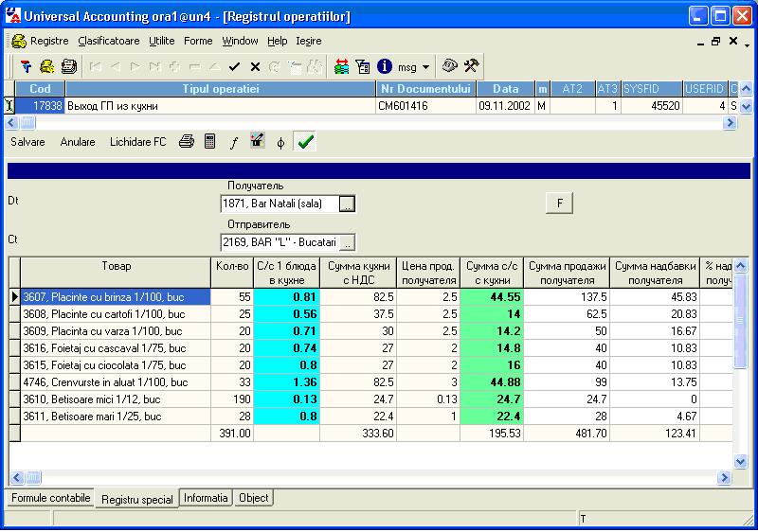Viewport: 758px width, 532px height.
Task: Open the Отправитель lookup ellipsis button
Action: point(347,242)
